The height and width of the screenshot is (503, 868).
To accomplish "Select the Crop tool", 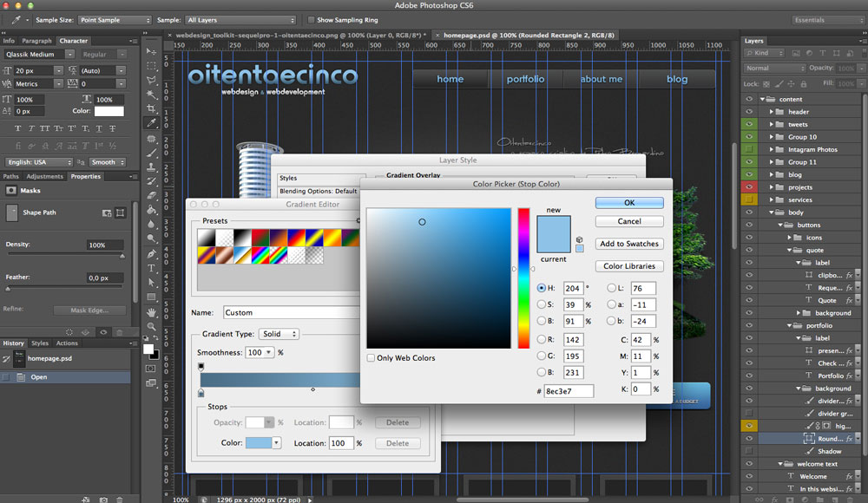I will [151, 109].
